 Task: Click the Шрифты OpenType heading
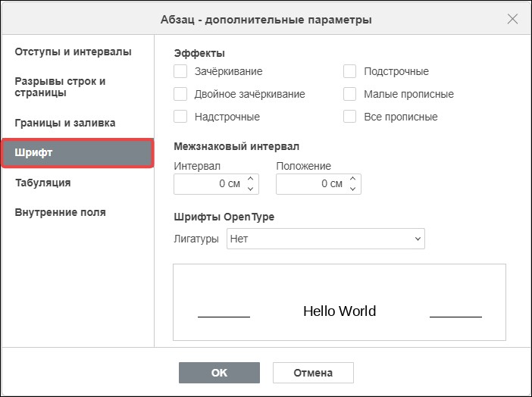click(x=224, y=217)
